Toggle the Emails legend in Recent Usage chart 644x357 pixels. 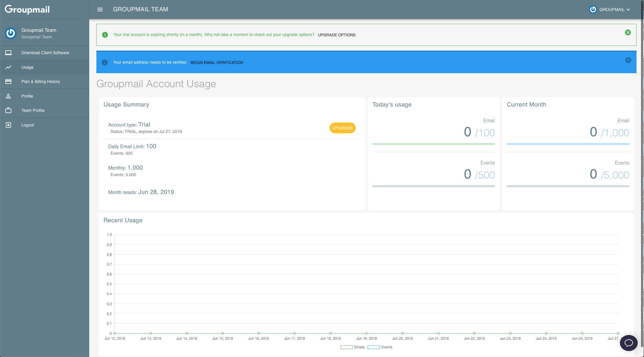353,347
